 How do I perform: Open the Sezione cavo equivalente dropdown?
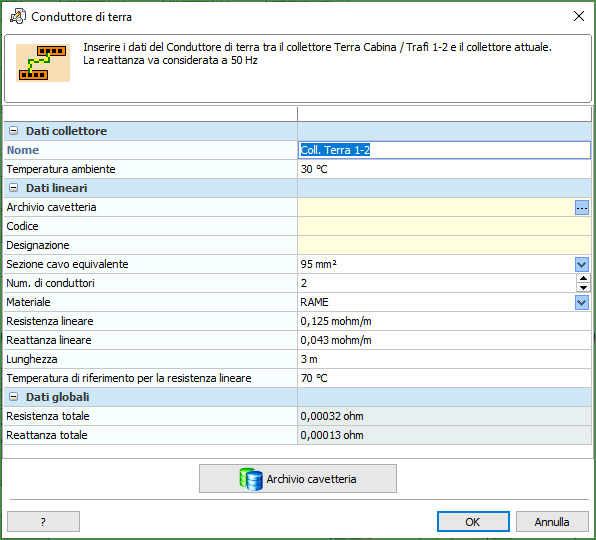click(x=582, y=264)
